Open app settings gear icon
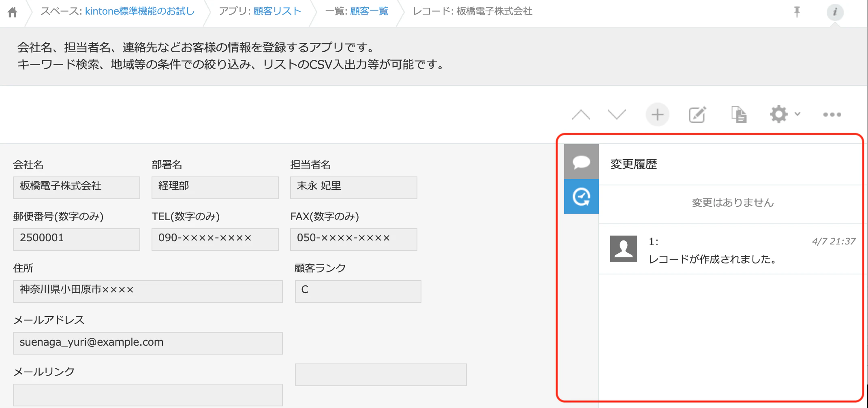This screenshot has width=868, height=408. [x=779, y=114]
